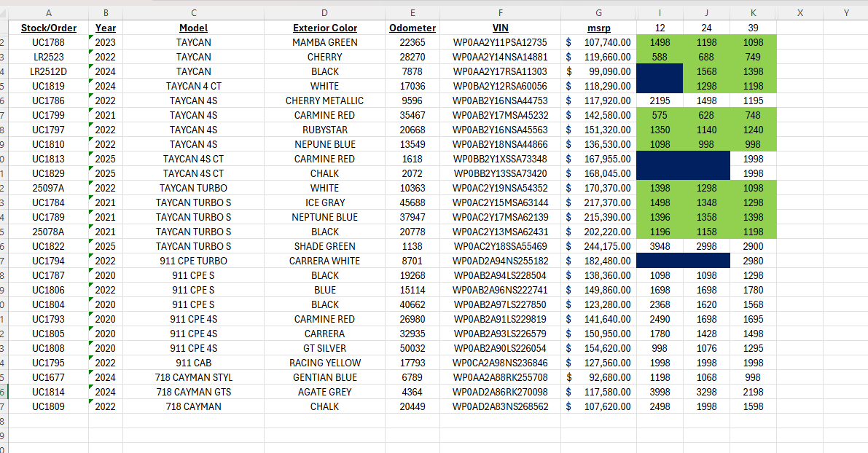
Task: Click the RUBYSTAR color cell
Action: [325, 130]
